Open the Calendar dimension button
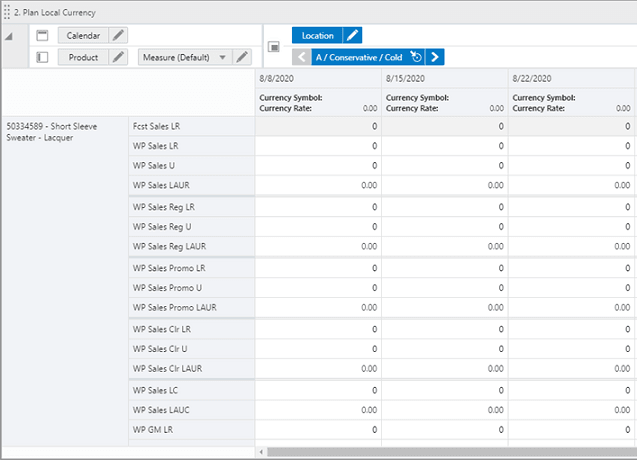 point(83,35)
